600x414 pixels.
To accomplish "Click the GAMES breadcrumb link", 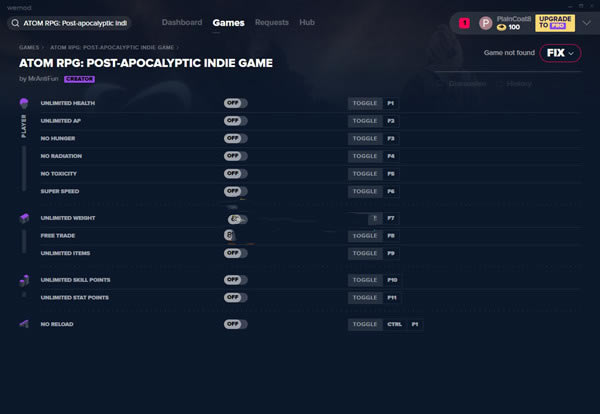I will pos(29,47).
